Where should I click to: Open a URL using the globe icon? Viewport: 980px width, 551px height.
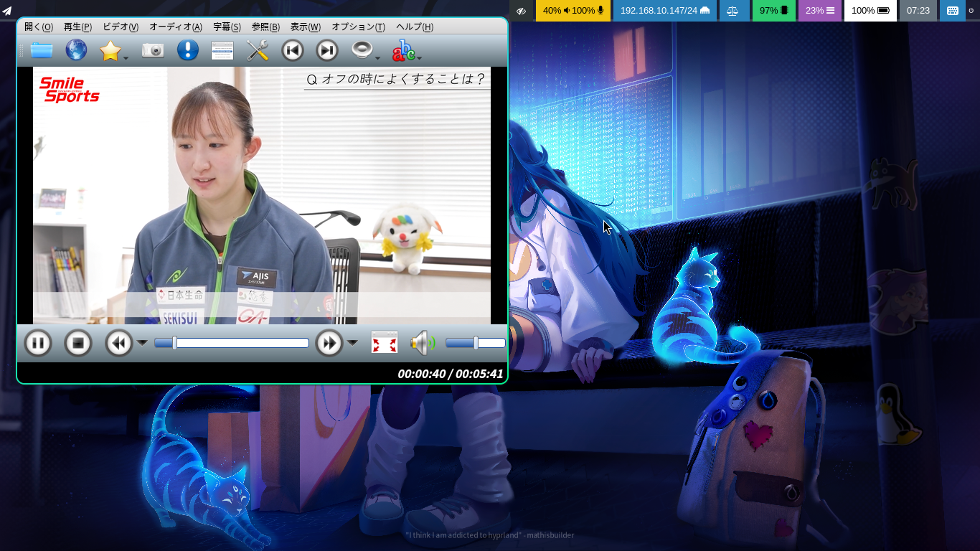point(76,50)
